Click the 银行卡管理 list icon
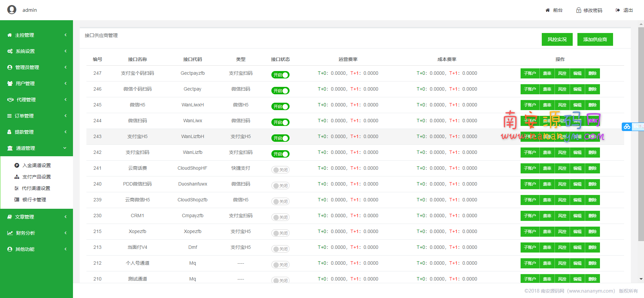Image resolution: width=644 pixels, height=298 pixels. click(x=17, y=200)
